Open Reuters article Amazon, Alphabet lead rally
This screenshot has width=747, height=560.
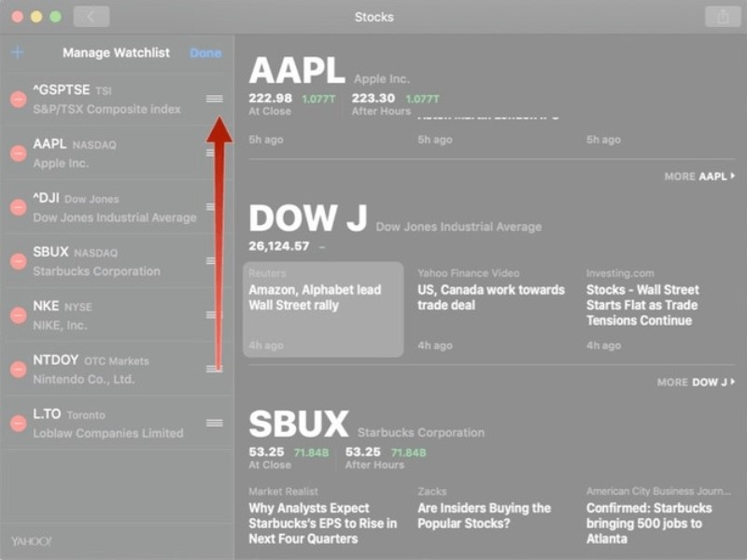pos(323,310)
